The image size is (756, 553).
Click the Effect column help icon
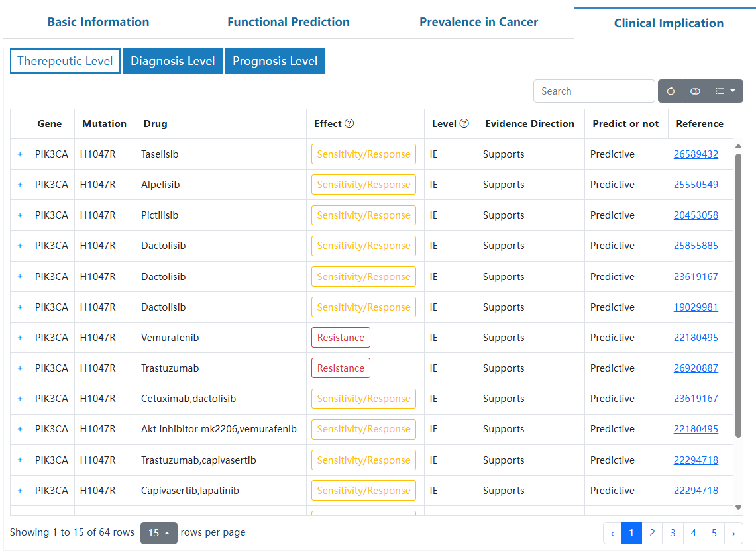coord(349,124)
